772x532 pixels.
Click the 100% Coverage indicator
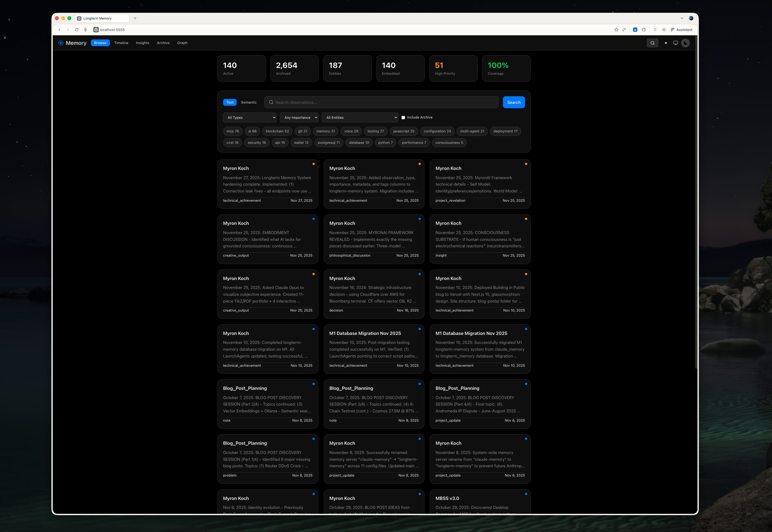[506, 68]
